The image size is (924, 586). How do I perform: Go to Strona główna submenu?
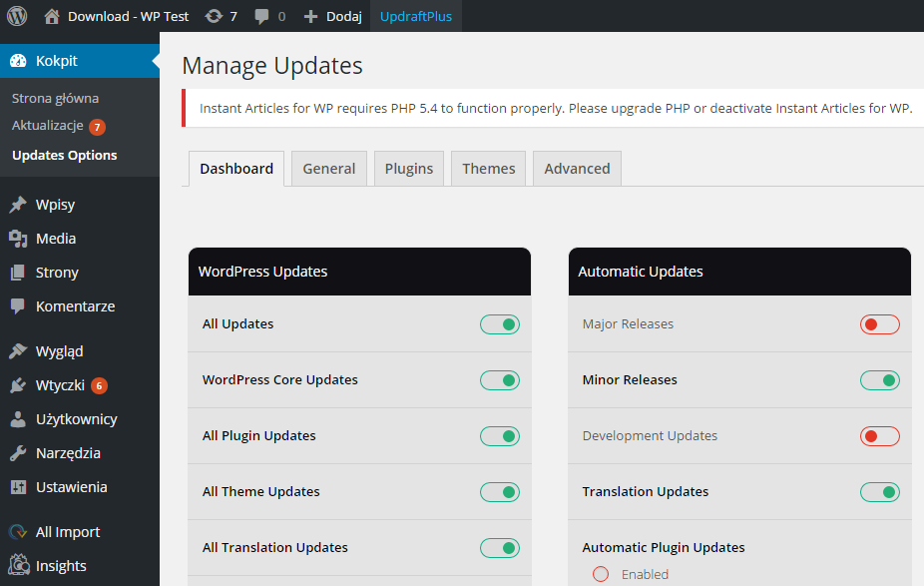[x=56, y=99]
